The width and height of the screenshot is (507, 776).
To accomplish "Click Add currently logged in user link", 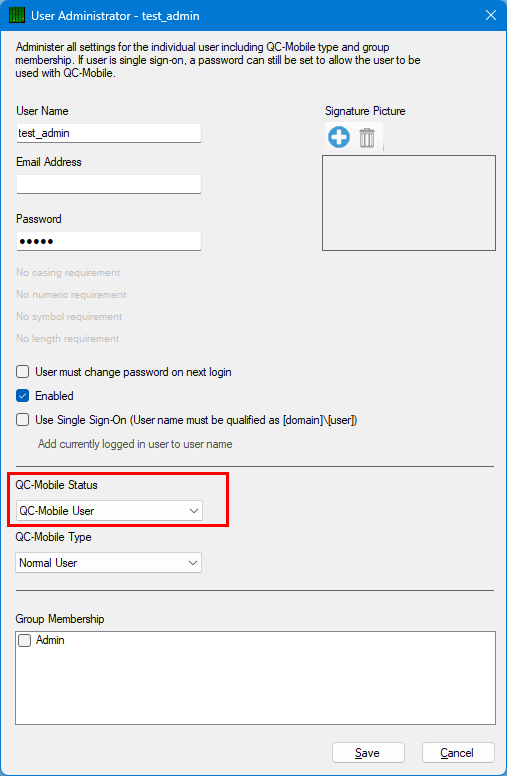I will 135,444.
